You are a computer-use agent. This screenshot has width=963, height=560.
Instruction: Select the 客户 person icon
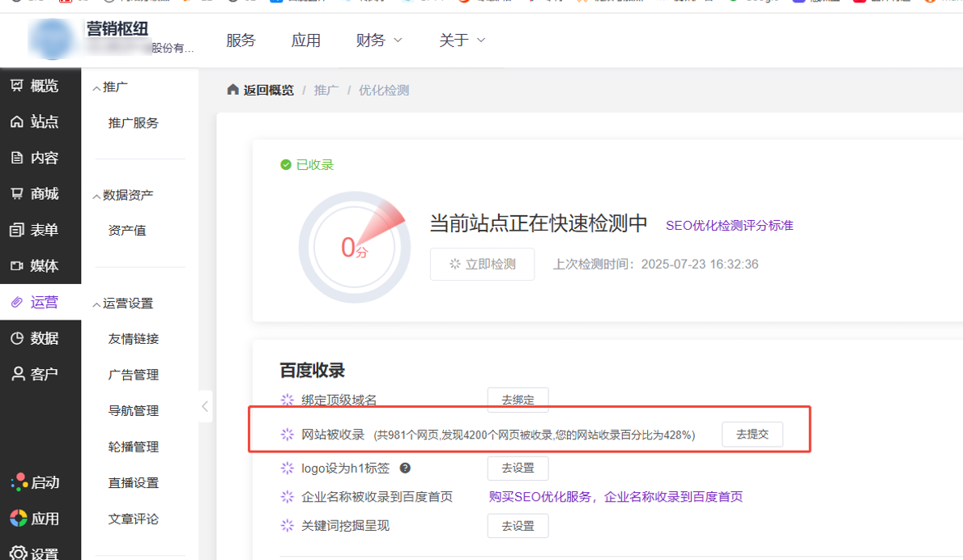point(17,374)
